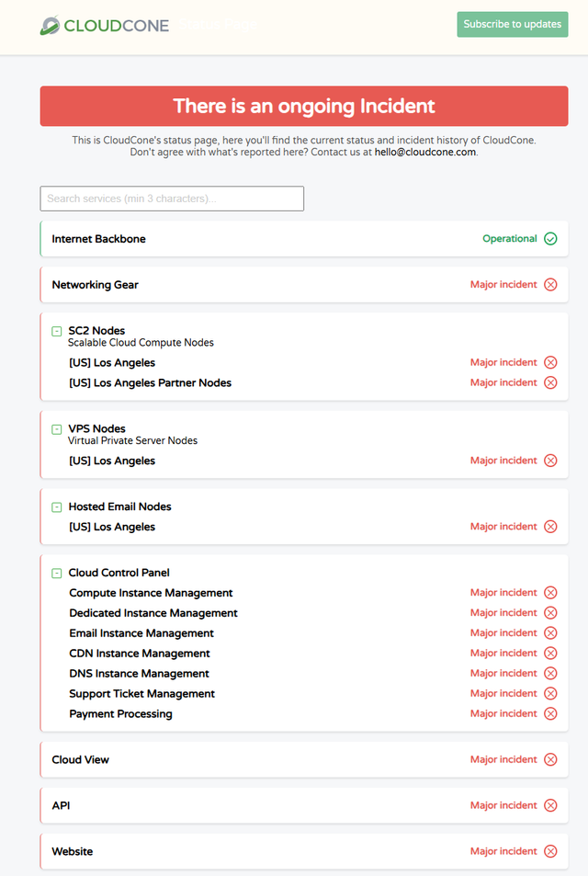Click incident icon for DNS Instance Management
Image resolution: width=588 pixels, height=876 pixels.
click(550, 673)
